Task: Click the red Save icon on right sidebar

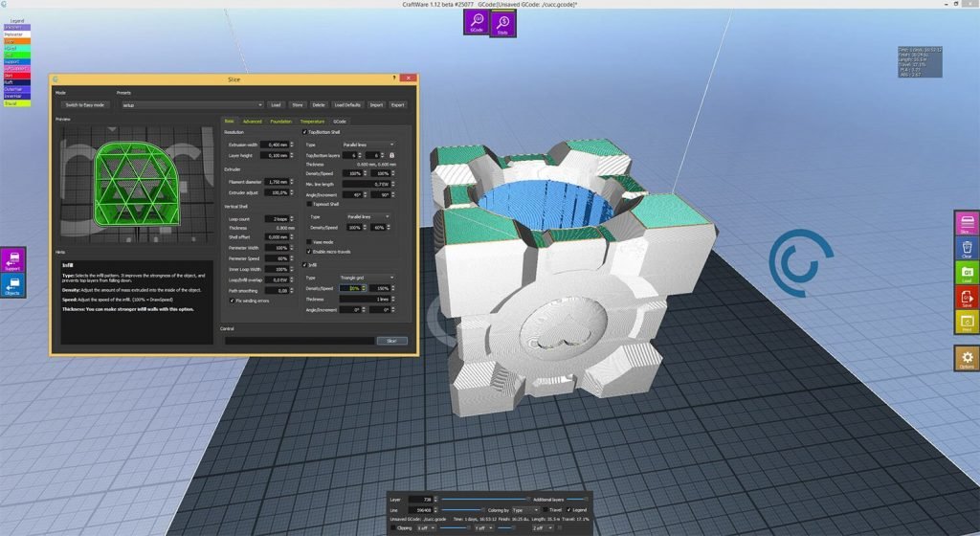Action: coord(967,297)
